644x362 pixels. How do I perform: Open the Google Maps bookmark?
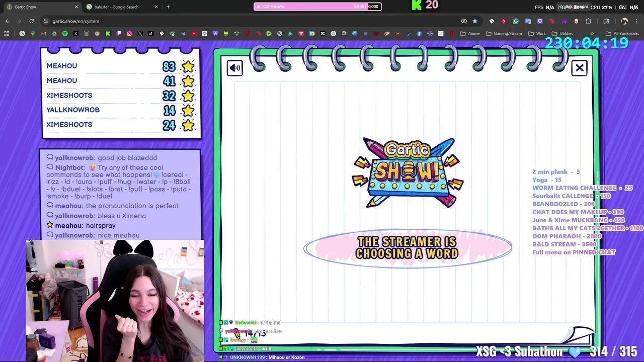click(33, 34)
